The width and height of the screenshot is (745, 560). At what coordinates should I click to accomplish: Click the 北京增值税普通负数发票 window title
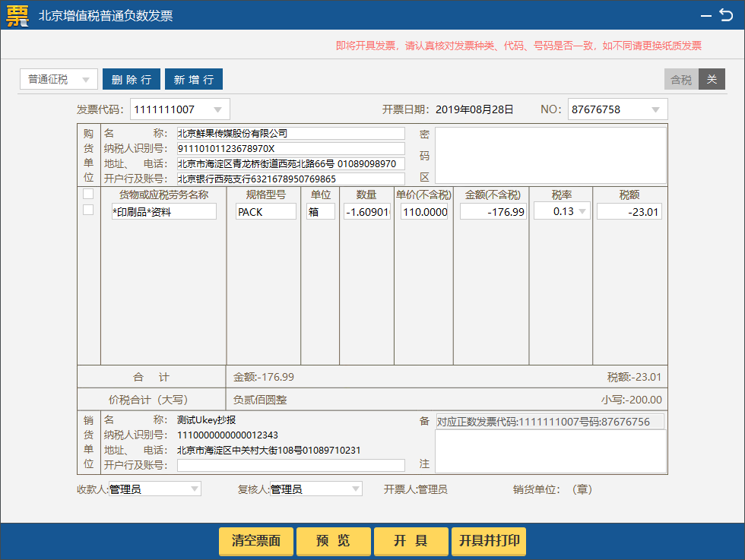pos(106,16)
